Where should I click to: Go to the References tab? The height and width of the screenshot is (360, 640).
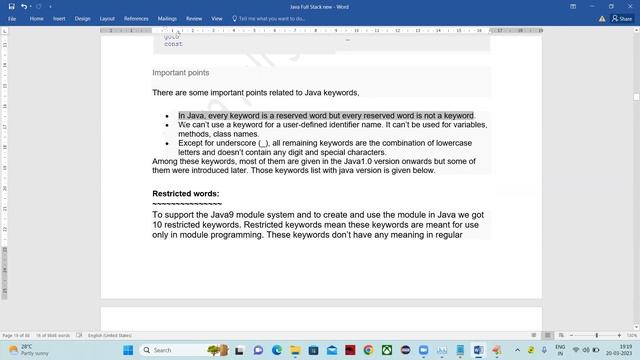point(136,19)
